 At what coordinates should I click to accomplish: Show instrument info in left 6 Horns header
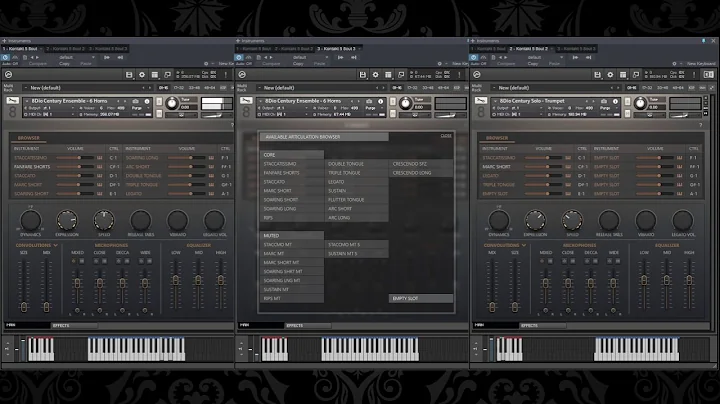pos(147,101)
